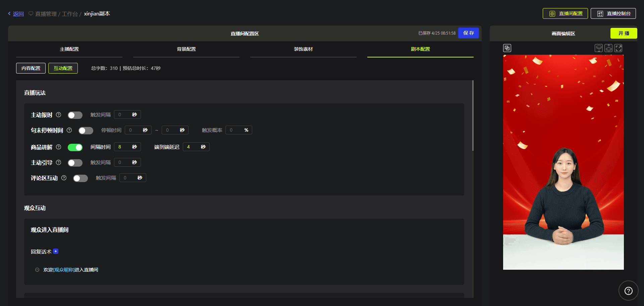Click the blue plus icon next to 回复话术

(56, 251)
